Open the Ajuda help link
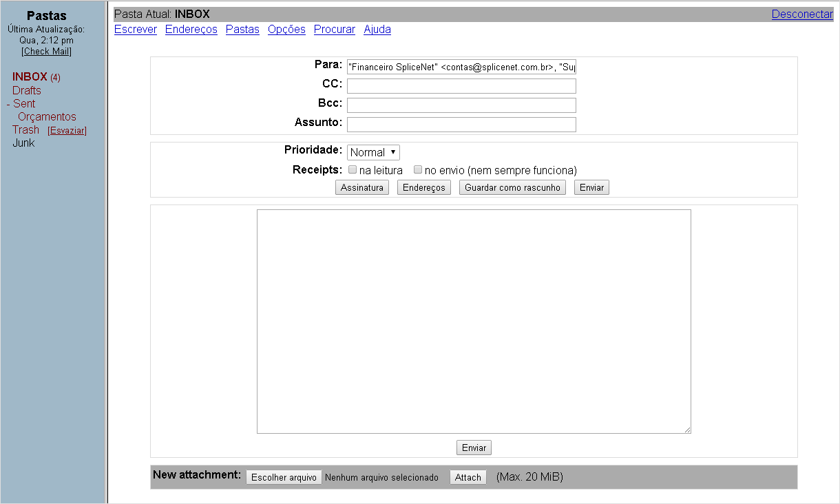Screen dimensions: 840x504 [x=377, y=30]
